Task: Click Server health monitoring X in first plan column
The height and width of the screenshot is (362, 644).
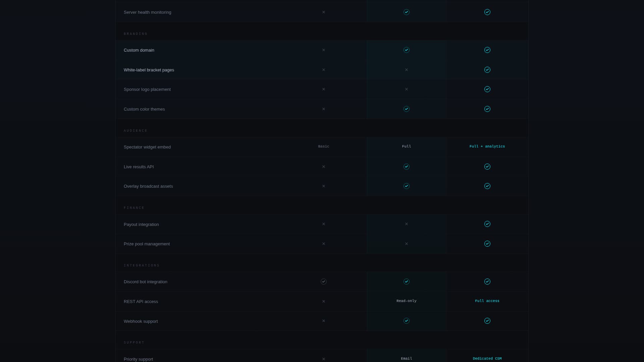Action: 324,12
